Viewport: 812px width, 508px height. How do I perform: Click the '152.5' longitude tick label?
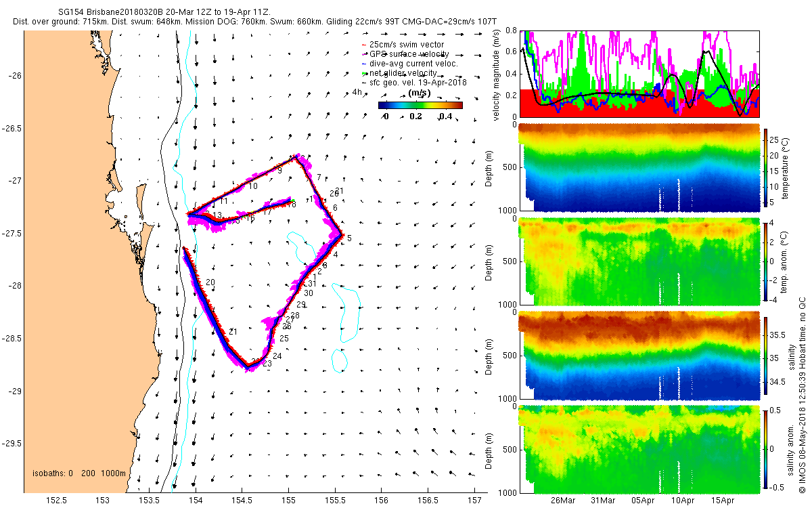click(x=55, y=501)
